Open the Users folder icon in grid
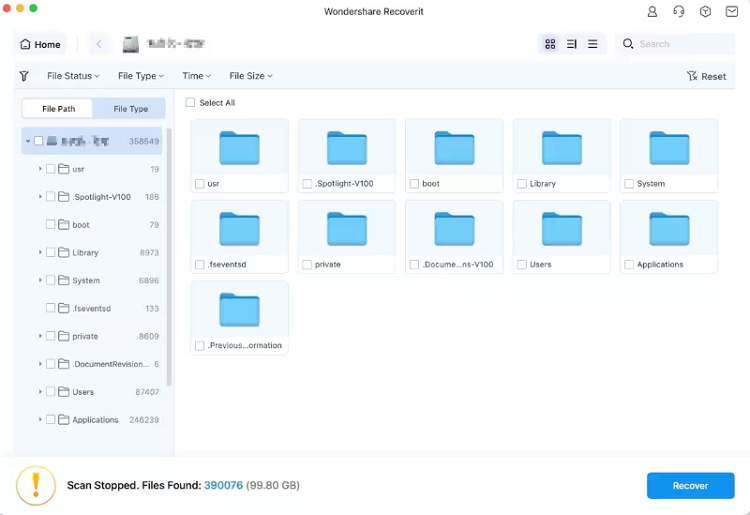 [562, 229]
